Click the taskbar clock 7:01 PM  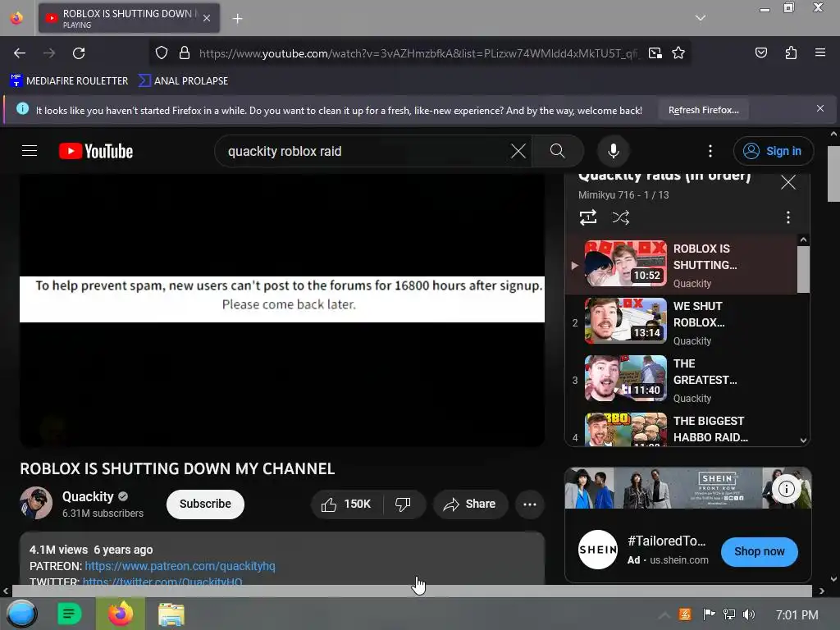(x=797, y=615)
